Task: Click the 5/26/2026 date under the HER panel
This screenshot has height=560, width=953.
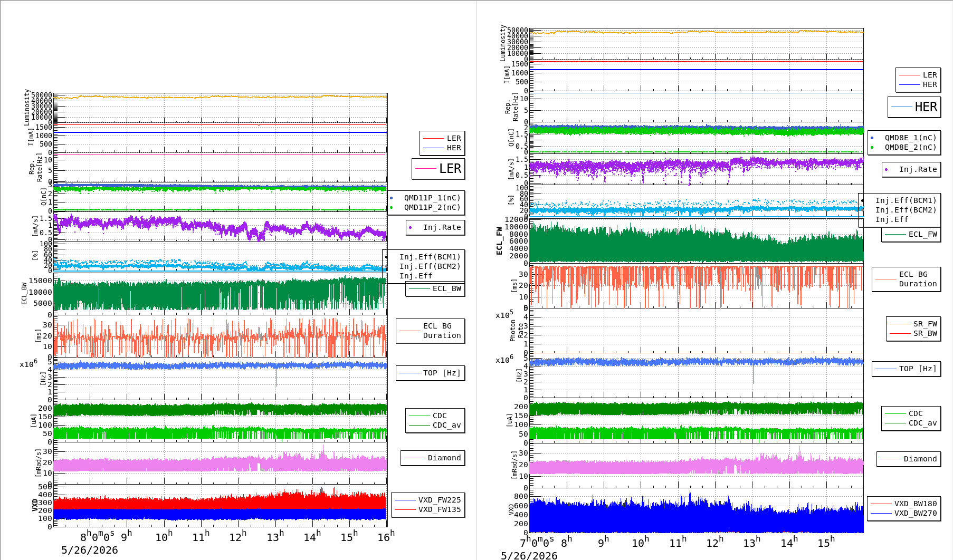Action: (529, 555)
